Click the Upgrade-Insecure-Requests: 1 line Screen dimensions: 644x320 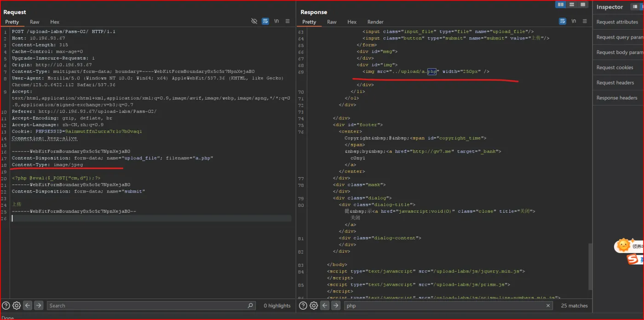53,58
